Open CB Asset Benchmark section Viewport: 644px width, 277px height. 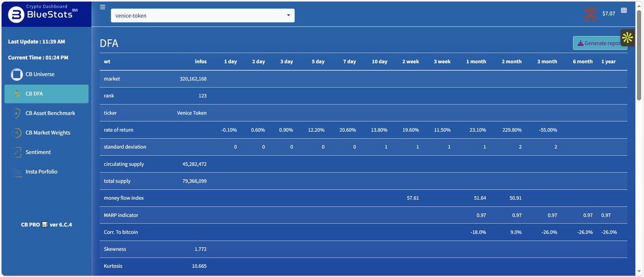tap(50, 113)
